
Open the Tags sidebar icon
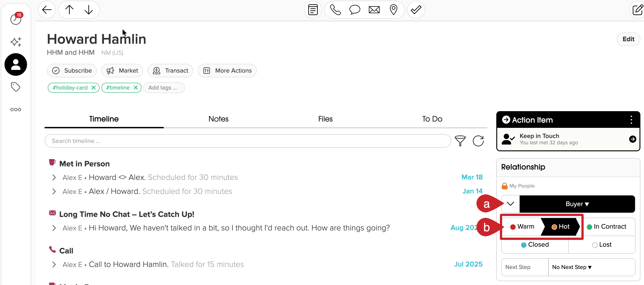click(x=16, y=87)
